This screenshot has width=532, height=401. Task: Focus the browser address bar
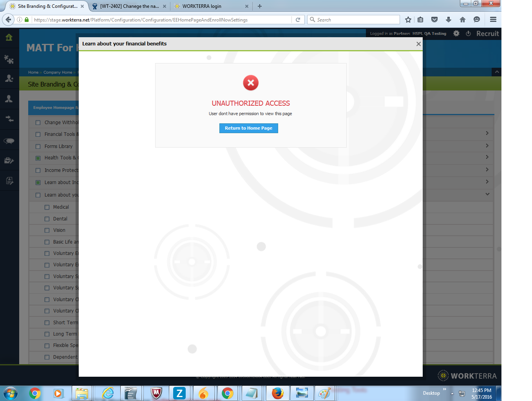pyautogui.click(x=161, y=20)
